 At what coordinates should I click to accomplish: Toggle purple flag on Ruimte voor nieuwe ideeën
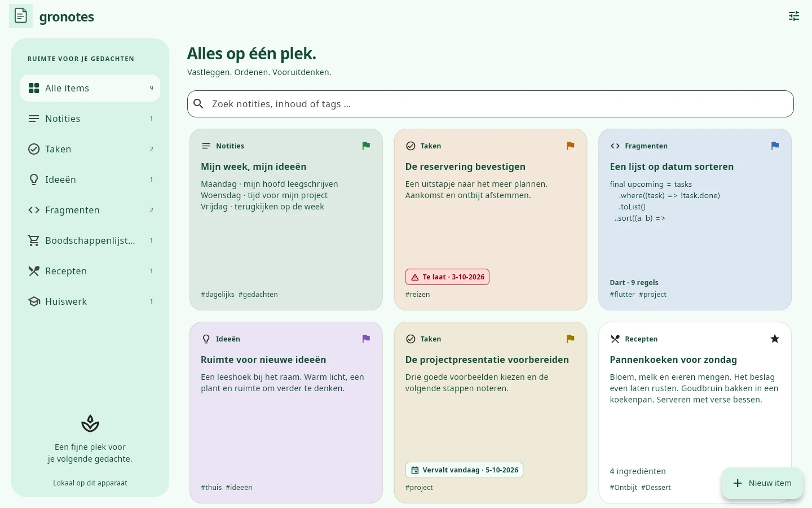tap(366, 339)
